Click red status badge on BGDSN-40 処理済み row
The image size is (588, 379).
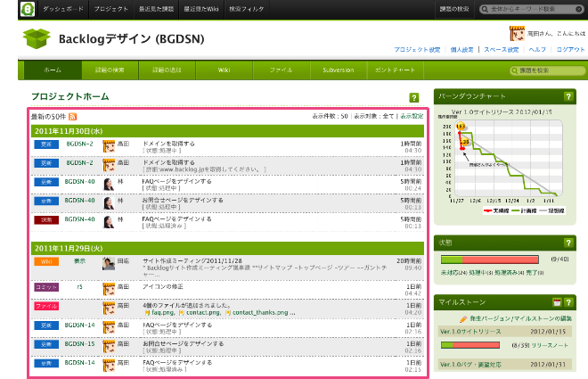[46, 220]
